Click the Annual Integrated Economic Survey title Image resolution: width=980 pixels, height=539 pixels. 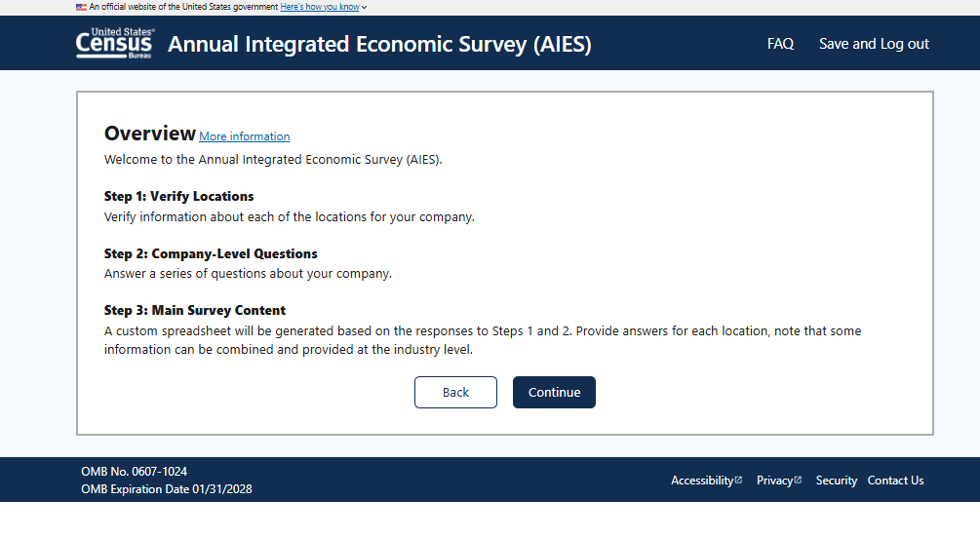coord(379,44)
